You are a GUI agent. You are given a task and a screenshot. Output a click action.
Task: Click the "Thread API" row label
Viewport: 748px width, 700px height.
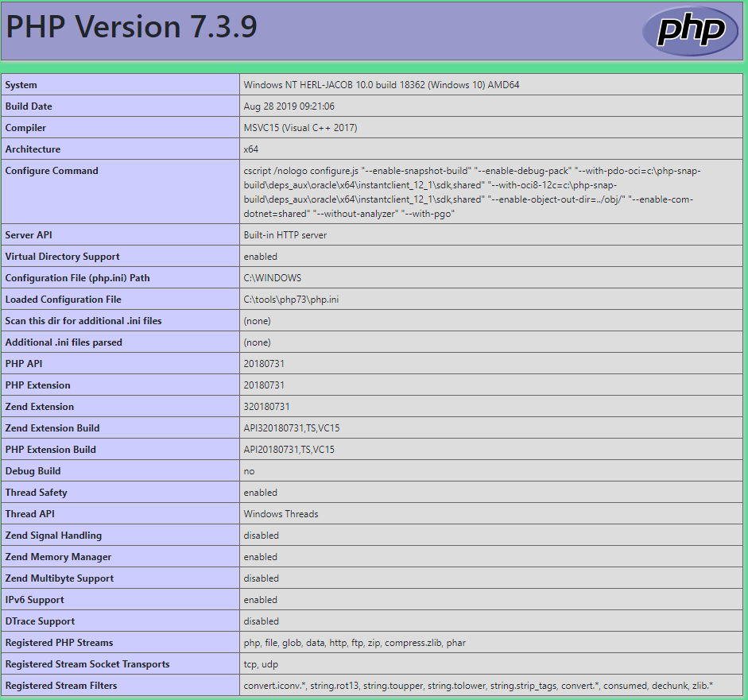(x=30, y=514)
